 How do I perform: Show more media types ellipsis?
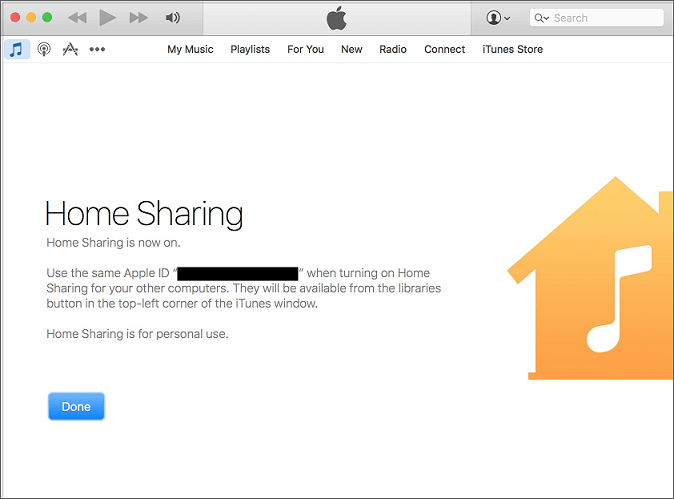[x=97, y=49]
